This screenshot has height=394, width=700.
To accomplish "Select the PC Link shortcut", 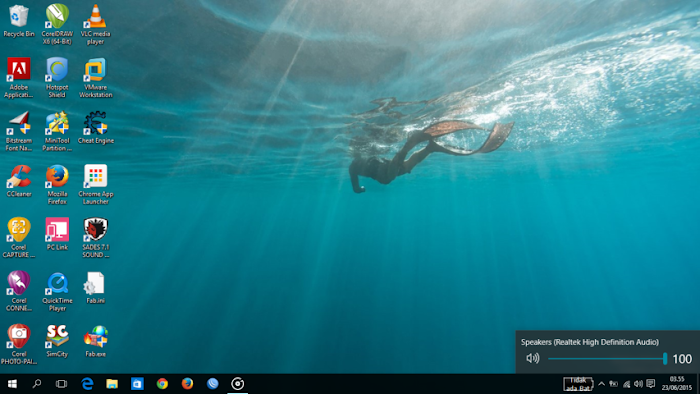I will click(57, 234).
